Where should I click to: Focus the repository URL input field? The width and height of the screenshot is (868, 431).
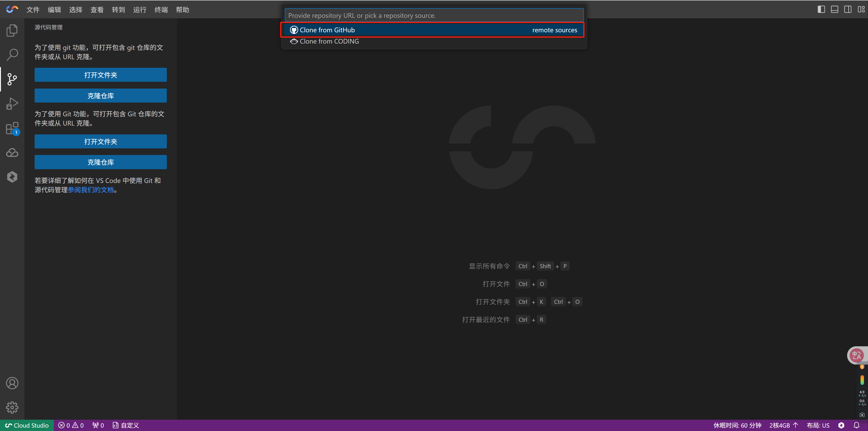coord(434,16)
